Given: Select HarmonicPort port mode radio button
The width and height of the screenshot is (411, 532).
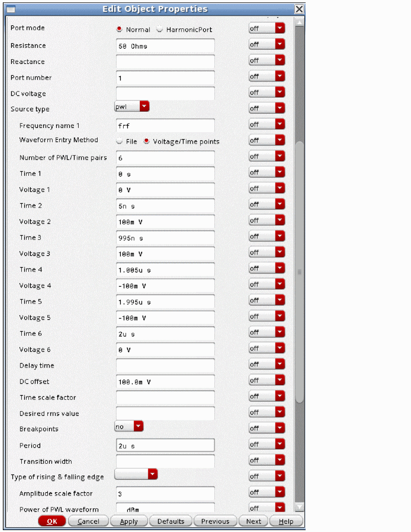Looking at the screenshot, I should pyautogui.click(x=159, y=29).
